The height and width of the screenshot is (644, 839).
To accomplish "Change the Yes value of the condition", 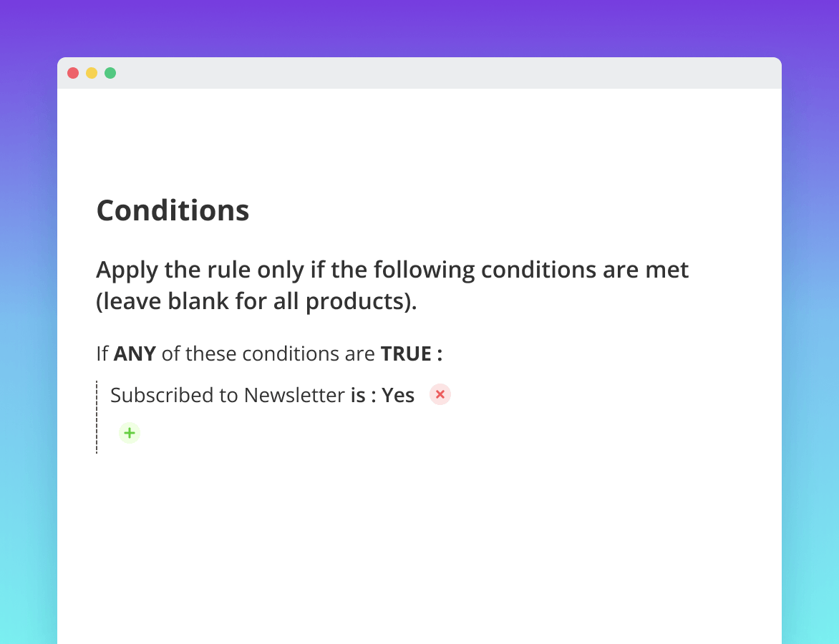I will pos(398,395).
